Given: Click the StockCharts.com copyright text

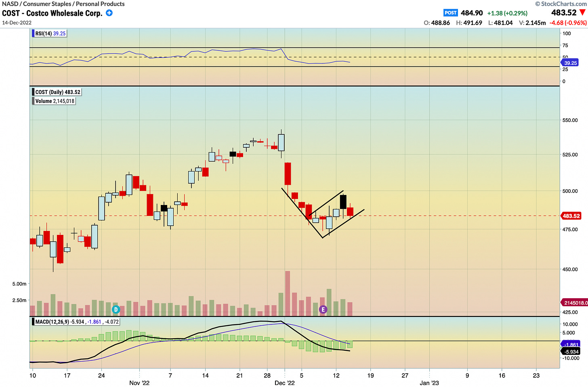Looking at the screenshot, I should coord(561,4).
